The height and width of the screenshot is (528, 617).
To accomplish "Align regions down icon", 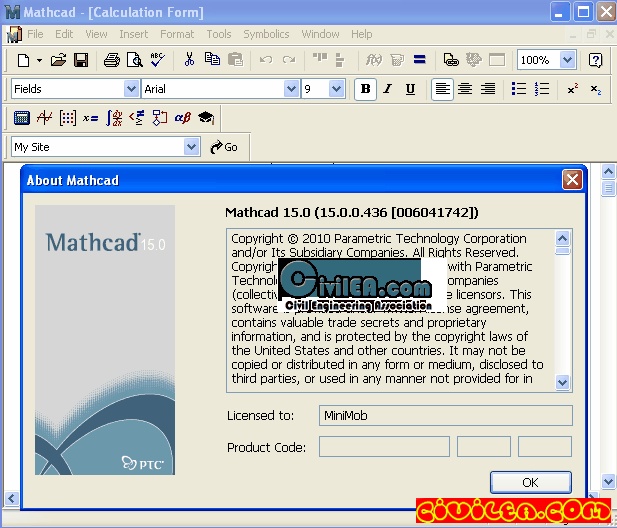I will pos(340,60).
